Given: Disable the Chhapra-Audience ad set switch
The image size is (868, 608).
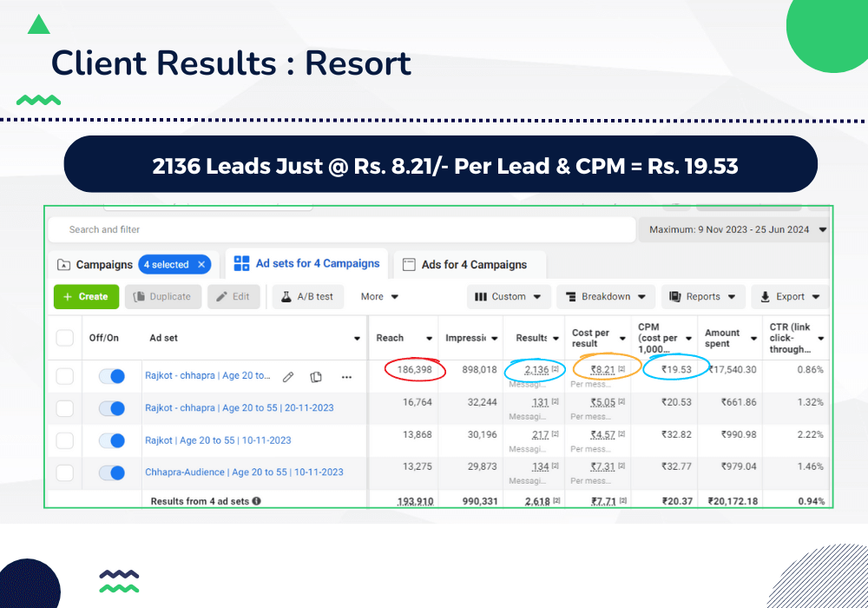Looking at the screenshot, I should pos(112,473).
